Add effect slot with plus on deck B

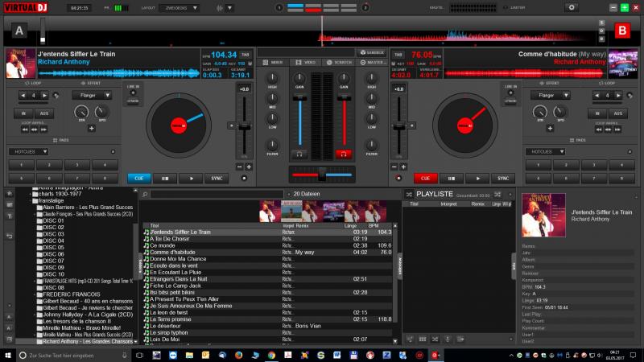(550, 129)
